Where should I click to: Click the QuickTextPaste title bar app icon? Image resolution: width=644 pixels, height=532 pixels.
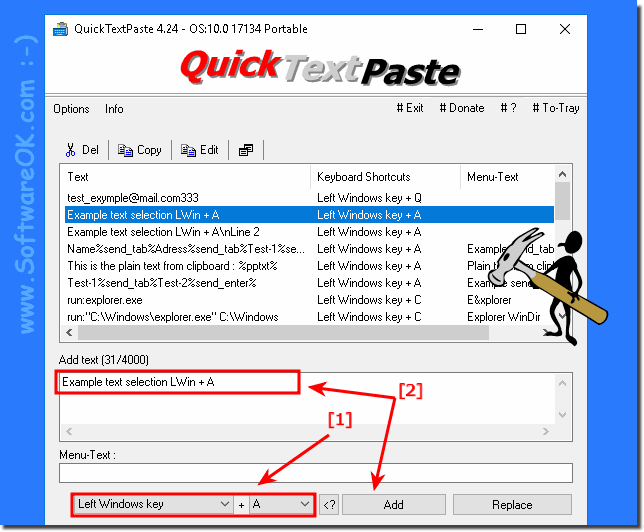coord(60,29)
